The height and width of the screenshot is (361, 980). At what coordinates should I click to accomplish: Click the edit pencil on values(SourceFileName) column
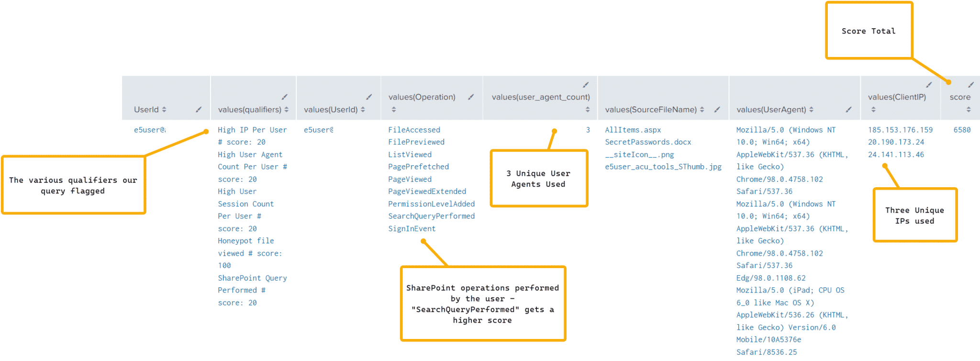click(x=717, y=110)
